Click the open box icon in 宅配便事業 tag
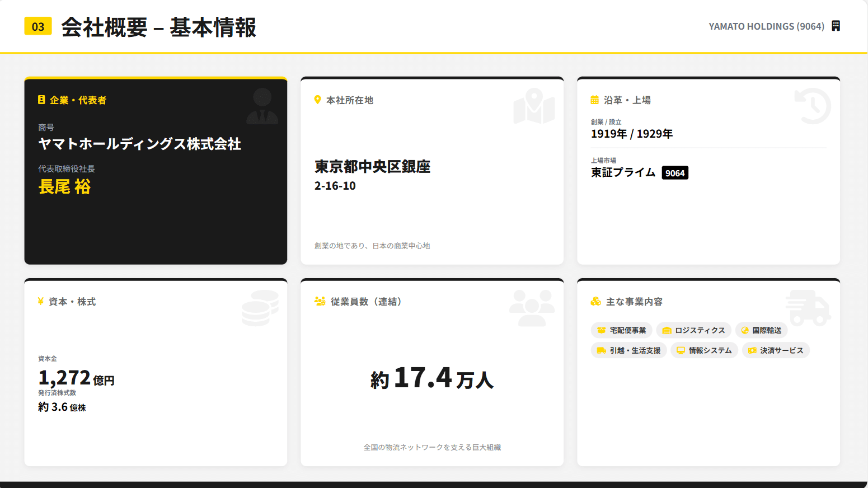This screenshot has height=488, width=868. point(601,330)
